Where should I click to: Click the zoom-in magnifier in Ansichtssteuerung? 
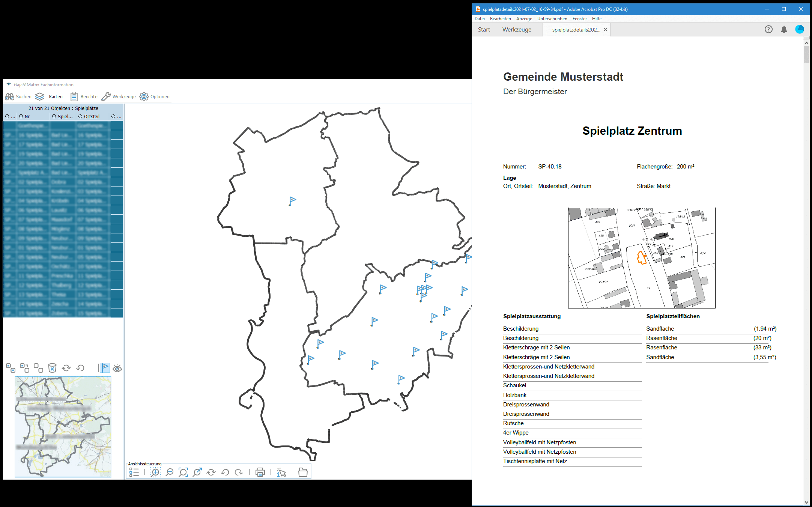tap(155, 472)
